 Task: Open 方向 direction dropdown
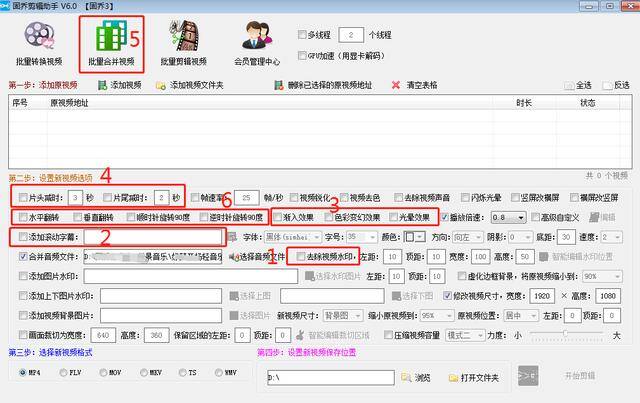(x=468, y=237)
